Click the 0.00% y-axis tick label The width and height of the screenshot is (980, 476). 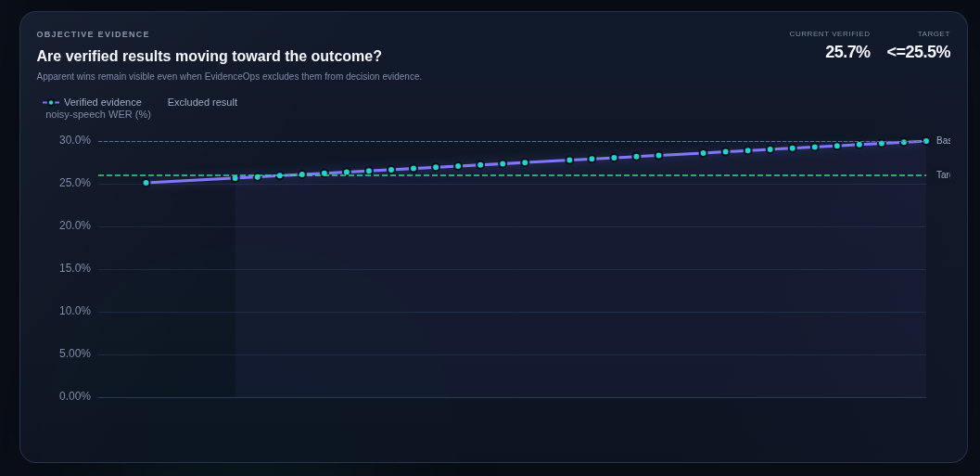tap(75, 396)
